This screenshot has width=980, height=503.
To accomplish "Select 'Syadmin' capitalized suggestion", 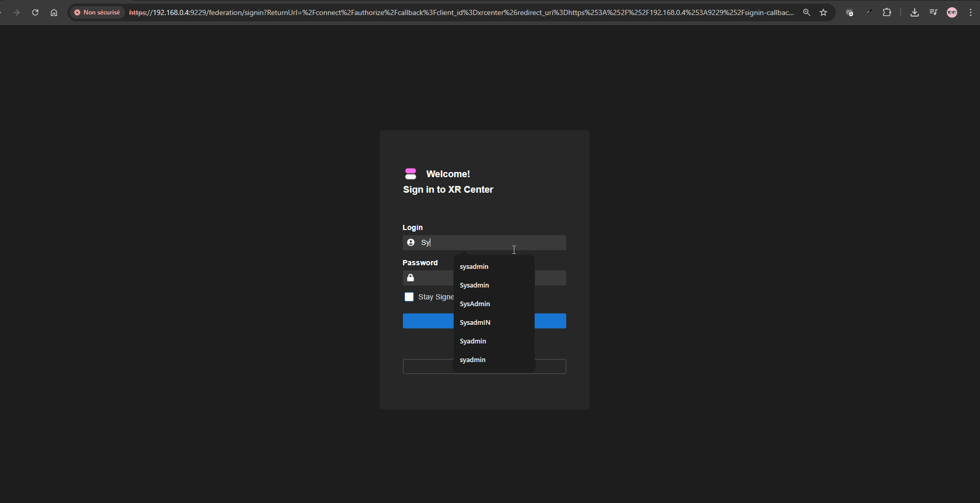I will click(473, 341).
